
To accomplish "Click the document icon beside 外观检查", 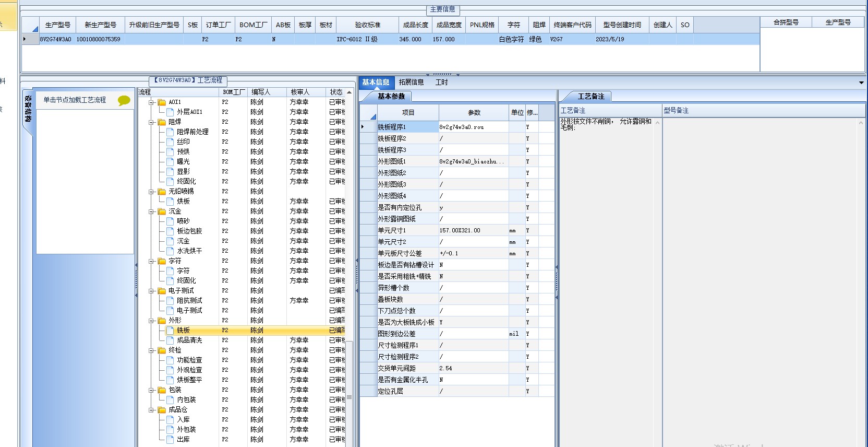I will click(170, 370).
